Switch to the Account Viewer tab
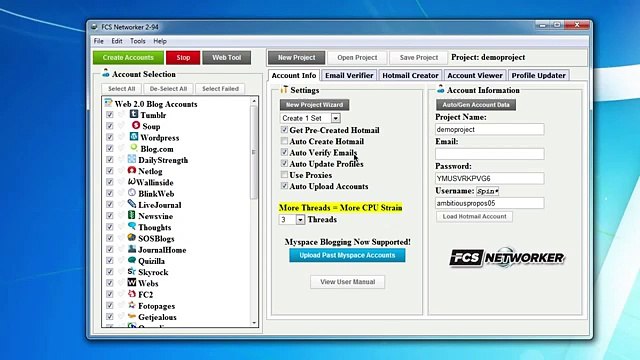 click(x=475, y=76)
